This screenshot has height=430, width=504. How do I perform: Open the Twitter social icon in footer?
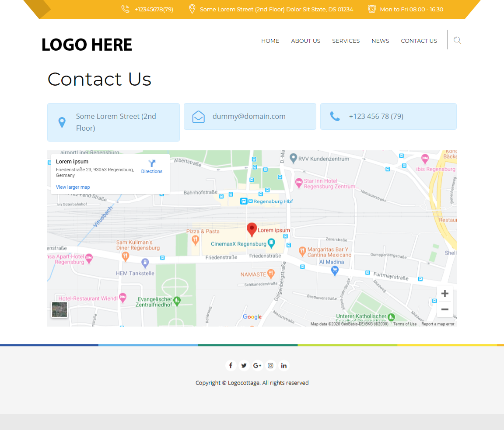tap(244, 366)
